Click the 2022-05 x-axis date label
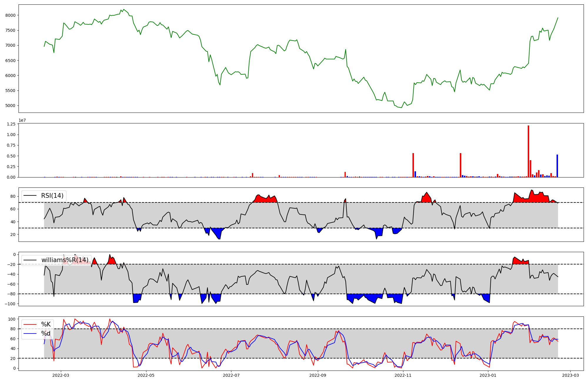The height and width of the screenshot is (382, 588). [x=146, y=375]
